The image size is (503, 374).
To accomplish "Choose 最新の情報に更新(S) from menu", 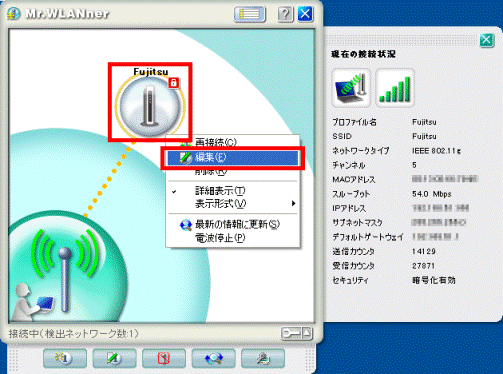I will point(237,224).
